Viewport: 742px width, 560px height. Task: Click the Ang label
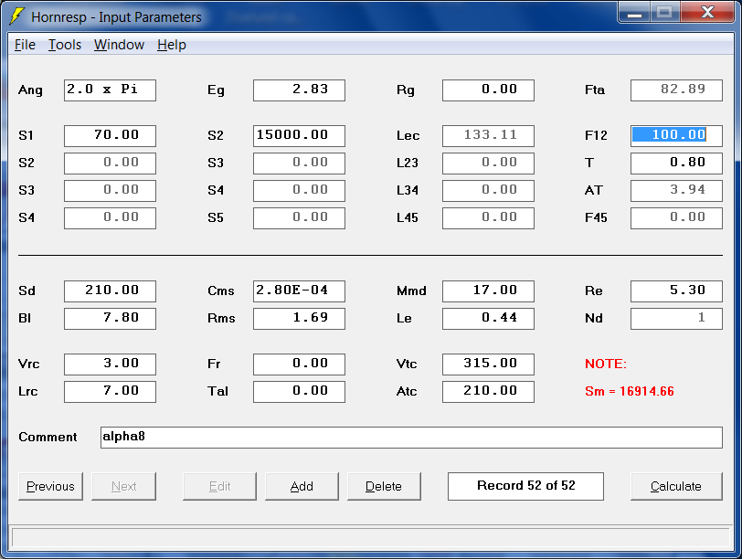[x=30, y=90]
